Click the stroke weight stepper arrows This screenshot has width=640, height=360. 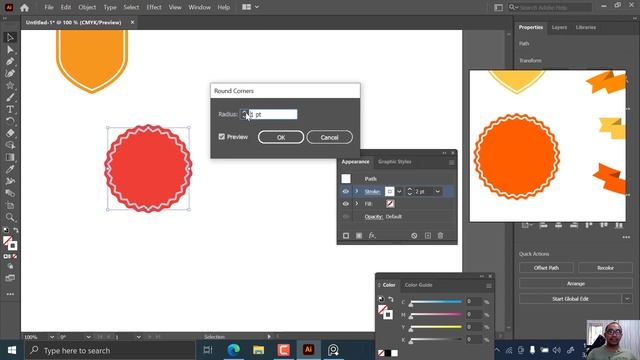pyautogui.click(x=410, y=191)
